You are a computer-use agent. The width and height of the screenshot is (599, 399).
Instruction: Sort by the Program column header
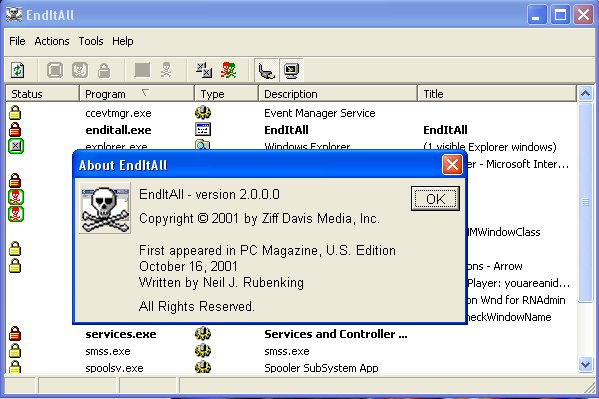[136, 94]
